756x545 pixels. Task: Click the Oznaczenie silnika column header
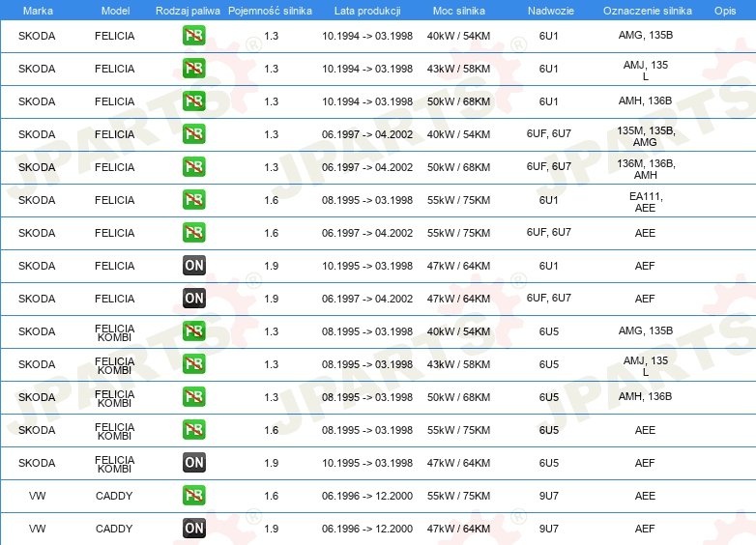647,11
